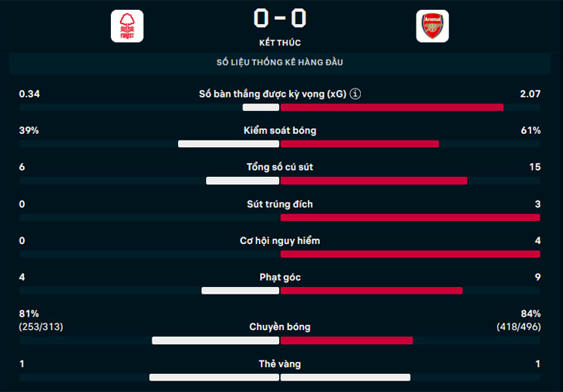Click the 'Cơ hội nguy hiểm' label
563x392 pixels.
280,241
